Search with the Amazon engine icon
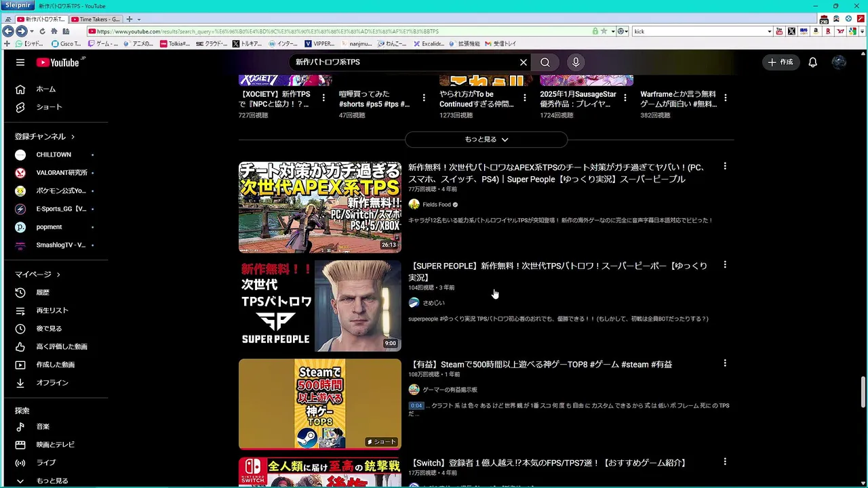868x488 pixels. pyautogui.click(x=816, y=31)
